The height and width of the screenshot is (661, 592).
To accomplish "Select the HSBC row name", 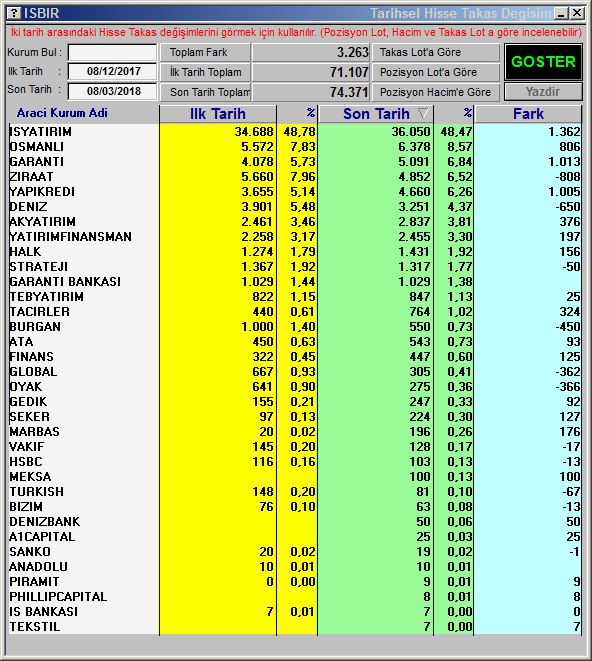I will pos(26,462).
